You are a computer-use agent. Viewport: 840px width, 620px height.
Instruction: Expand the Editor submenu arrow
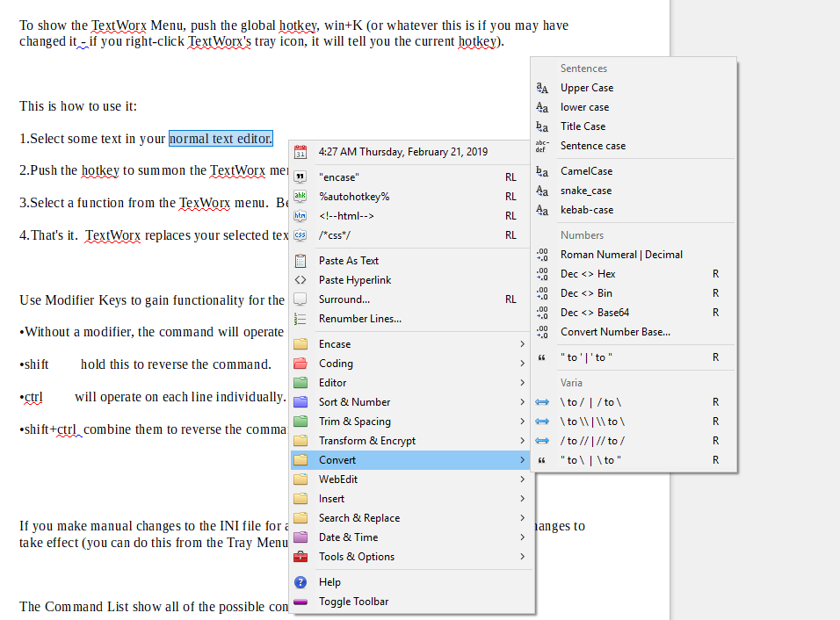tap(522, 383)
